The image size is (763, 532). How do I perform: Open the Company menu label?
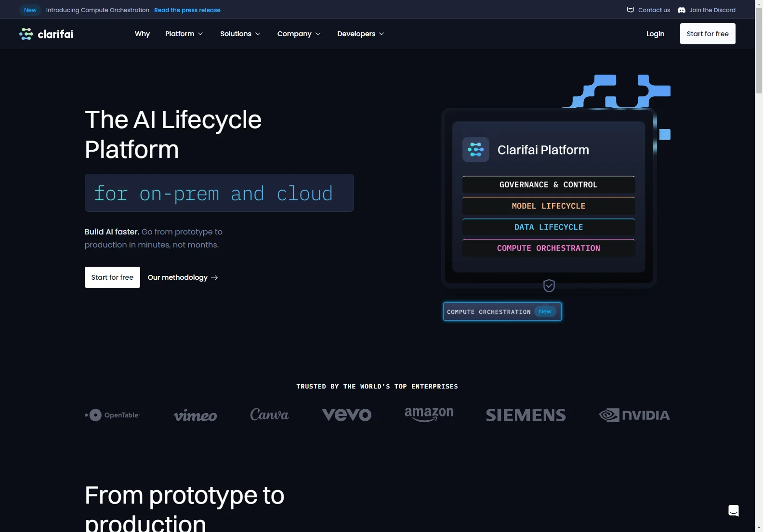tap(294, 34)
